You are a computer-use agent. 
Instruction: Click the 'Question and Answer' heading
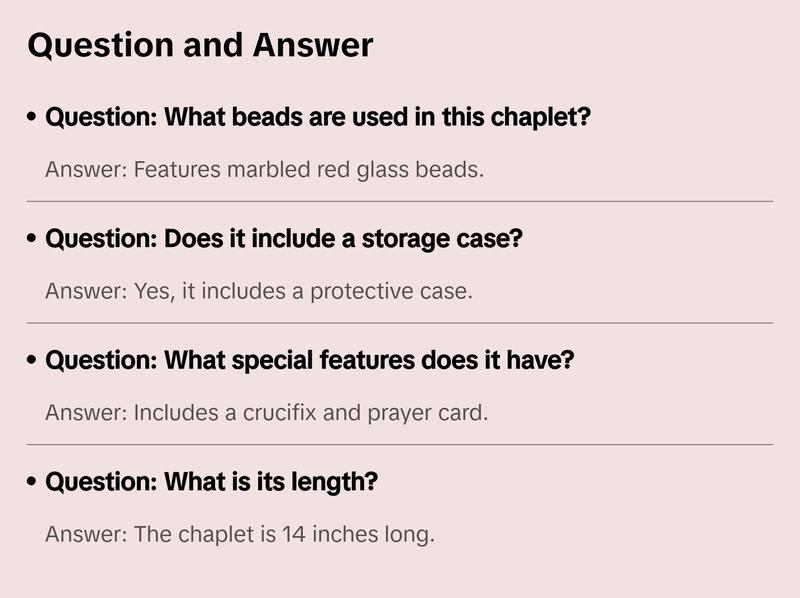point(200,46)
